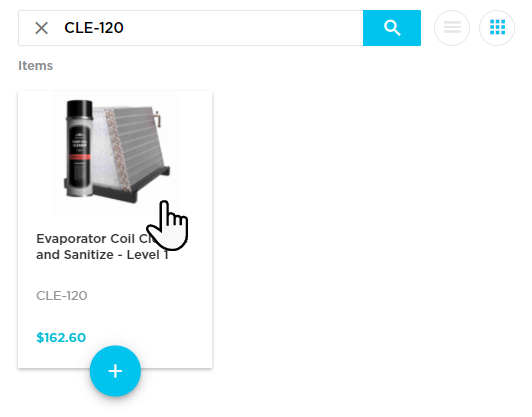This screenshot has width=532, height=417.
Task: Click the $162.60 price
Action: (61, 338)
